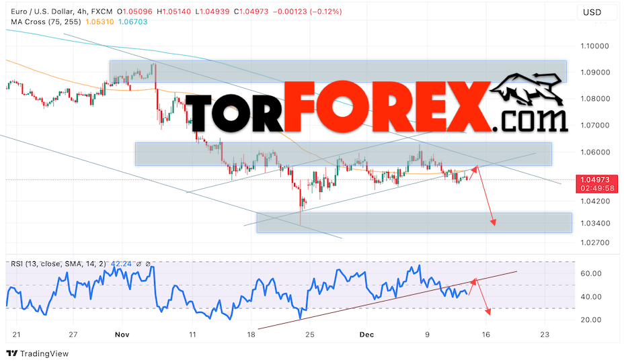Click the high price H1.05140
Image resolution: width=626 pixels, height=364 pixels.
click(174, 11)
